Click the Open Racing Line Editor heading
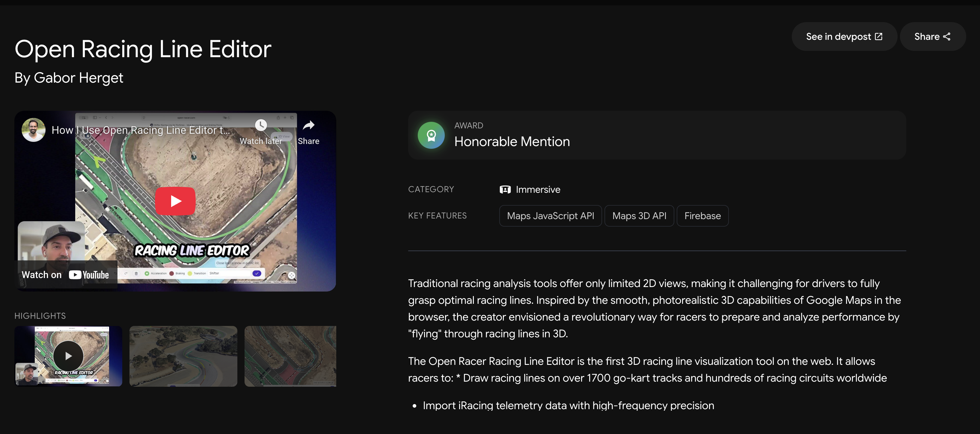Image resolution: width=980 pixels, height=434 pixels. [143, 49]
